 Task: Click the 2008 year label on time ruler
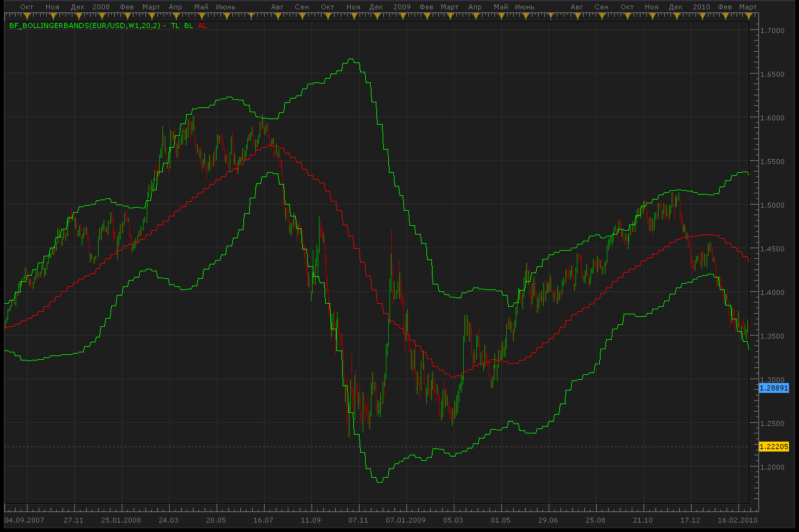[100, 6]
